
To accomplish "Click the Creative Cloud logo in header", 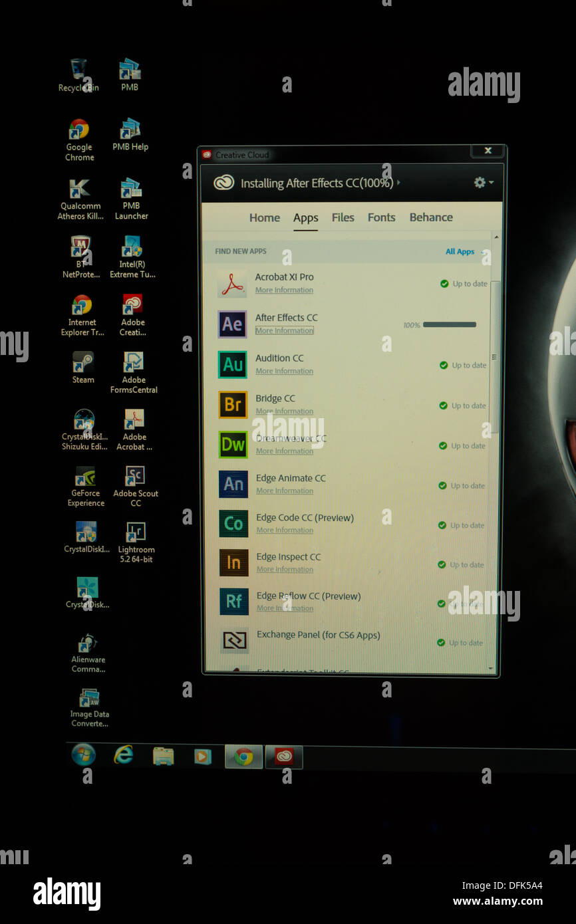I will coord(223,183).
